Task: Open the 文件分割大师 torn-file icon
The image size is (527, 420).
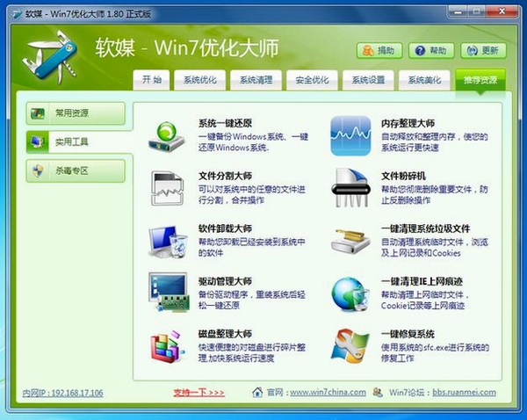Action: [x=167, y=188]
